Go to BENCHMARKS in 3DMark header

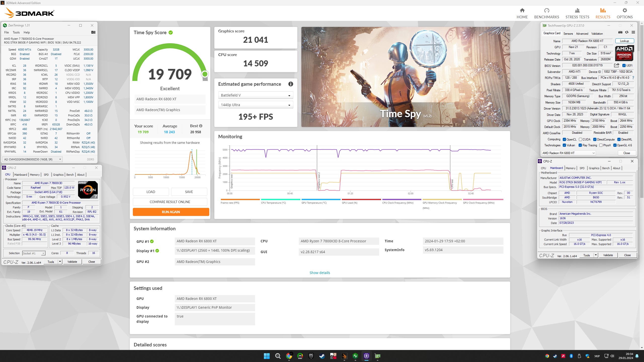click(x=546, y=14)
